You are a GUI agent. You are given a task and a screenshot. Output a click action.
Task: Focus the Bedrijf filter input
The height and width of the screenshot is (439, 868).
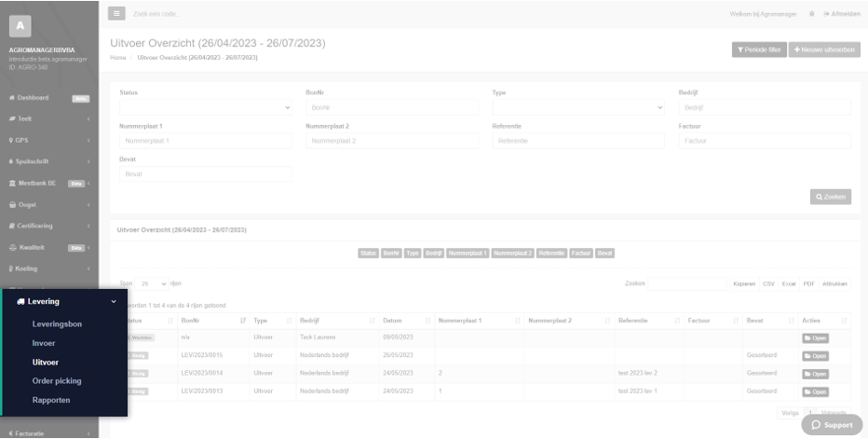coord(765,107)
